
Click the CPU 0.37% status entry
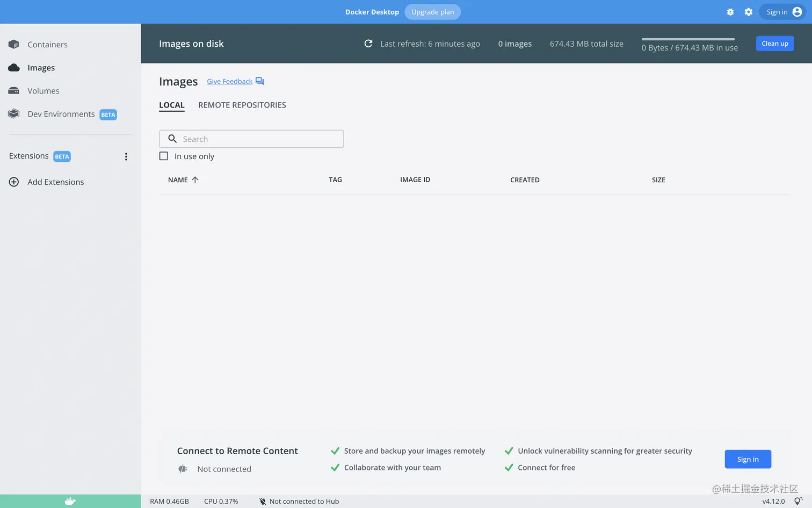[221, 501]
